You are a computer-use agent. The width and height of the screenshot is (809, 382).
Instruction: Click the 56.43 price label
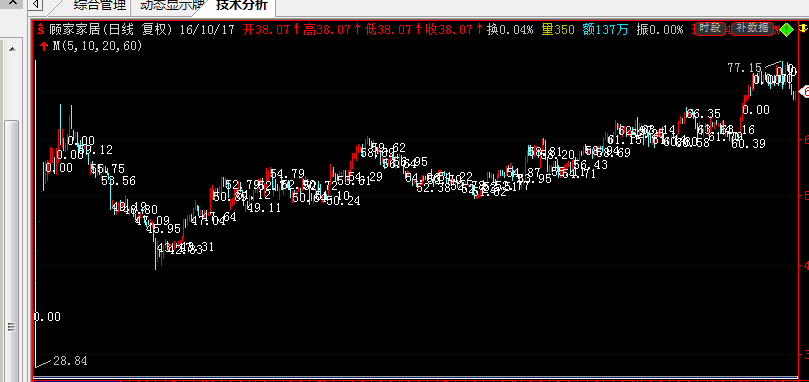pos(591,165)
